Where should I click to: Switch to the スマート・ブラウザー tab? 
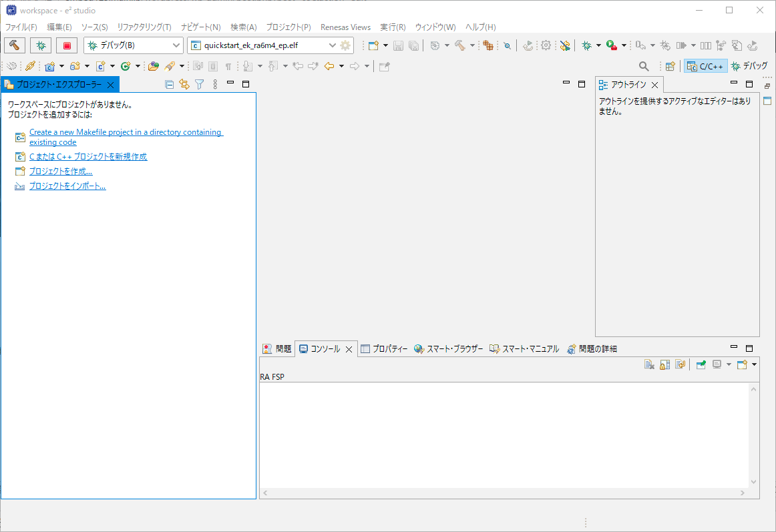coord(448,348)
